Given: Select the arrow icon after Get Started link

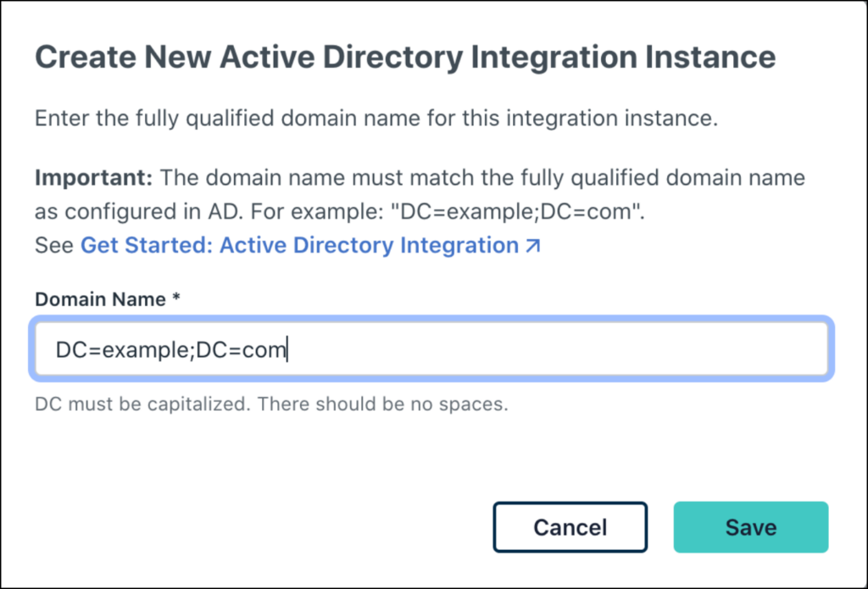Looking at the screenshot, I should click(x=535, y=245).
